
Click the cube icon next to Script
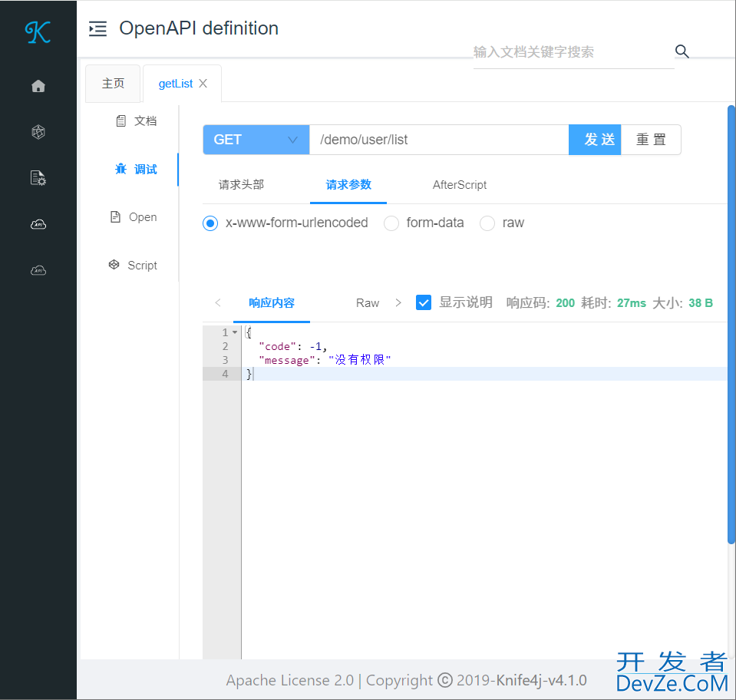(114, 264)
